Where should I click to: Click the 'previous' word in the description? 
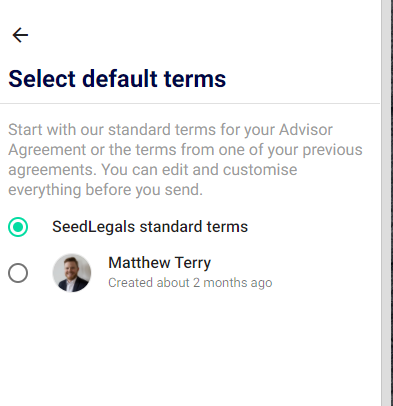[332, 150]
